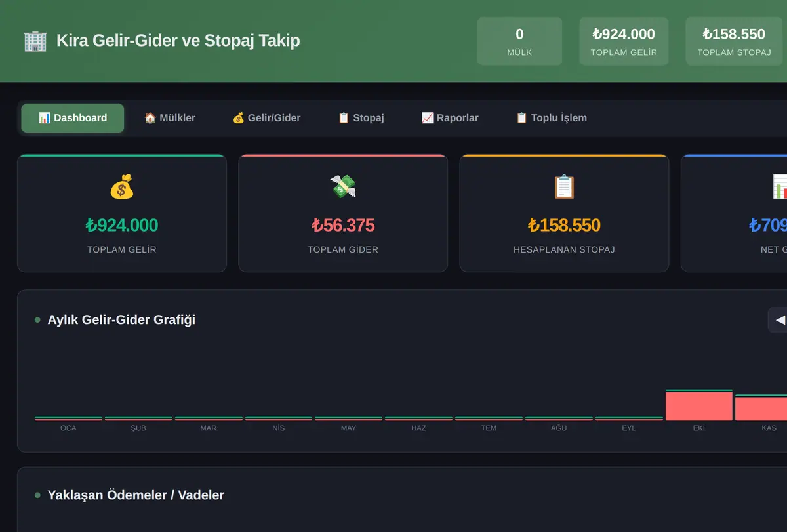Click the MAY month label on chart
Image resolution: width=787 pixels, height=532 pixels.
pos(349,428)
